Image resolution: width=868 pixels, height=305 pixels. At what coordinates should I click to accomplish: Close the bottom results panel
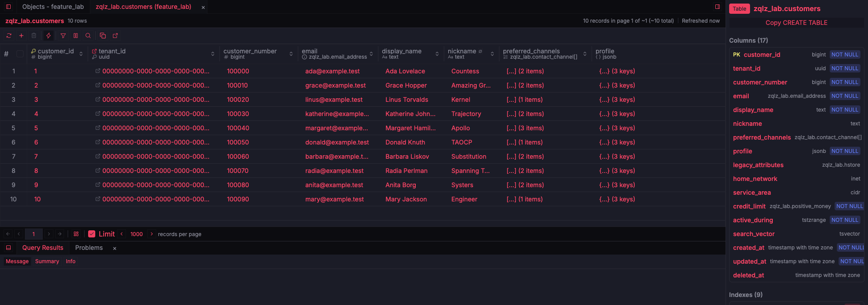point(114,248)
